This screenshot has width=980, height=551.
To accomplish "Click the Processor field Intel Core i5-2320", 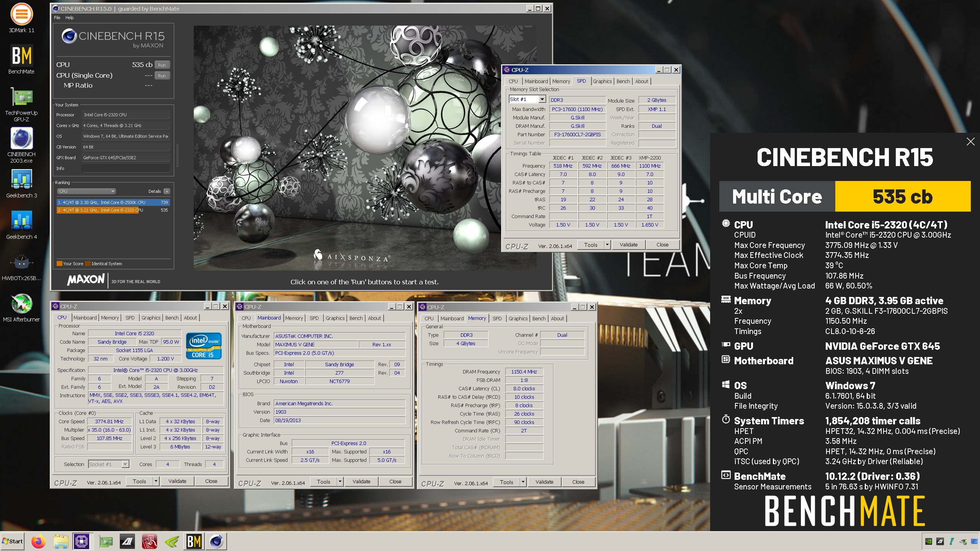I will 126,115.
